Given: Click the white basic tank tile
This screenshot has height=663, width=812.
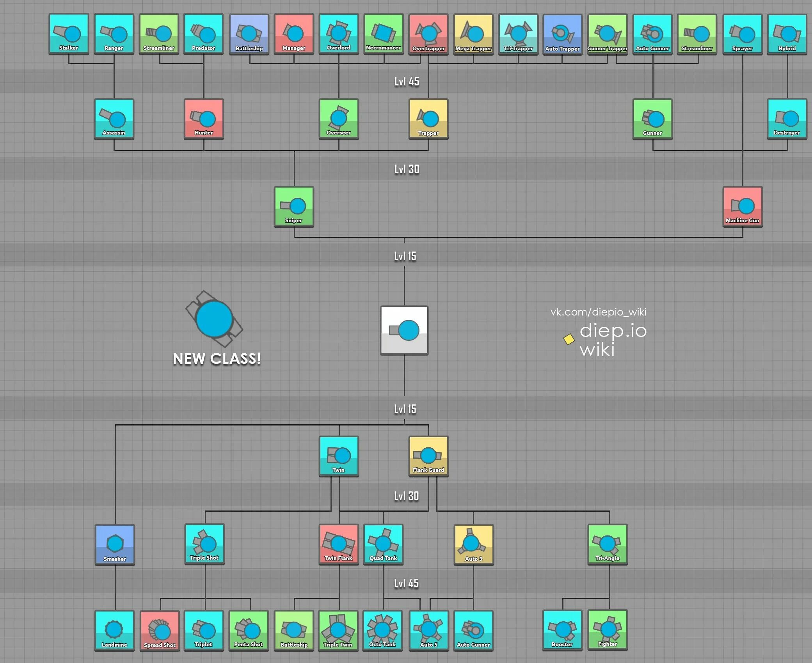Looking at the screenshot, I should (x=404, y=330).
